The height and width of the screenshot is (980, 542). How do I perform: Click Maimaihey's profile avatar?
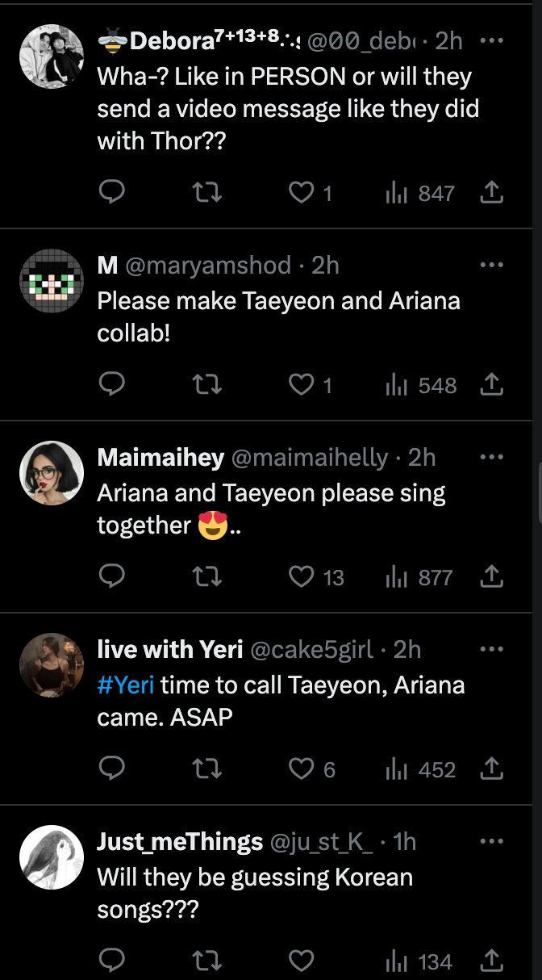52,472
